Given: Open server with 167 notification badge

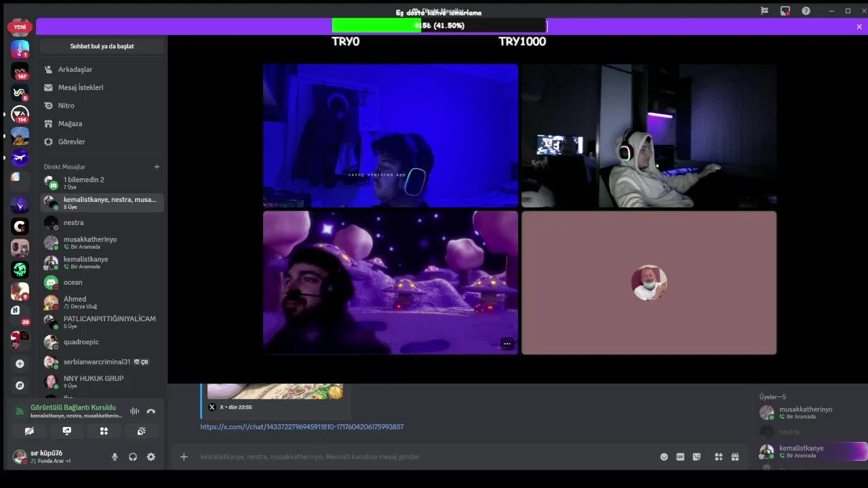Looking at the screenshot, I should [20, 71].
